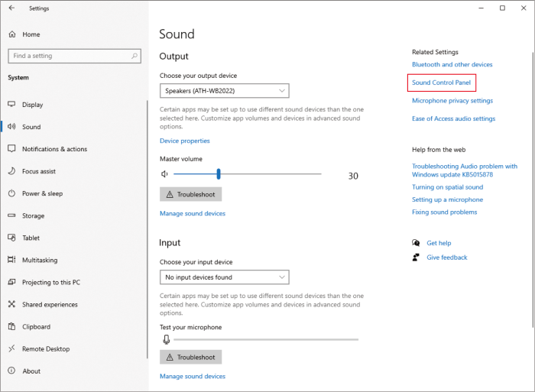Viewport: 535px width, 392px height.
Task: Click the Find a setting search field
Action: [74, 56]
